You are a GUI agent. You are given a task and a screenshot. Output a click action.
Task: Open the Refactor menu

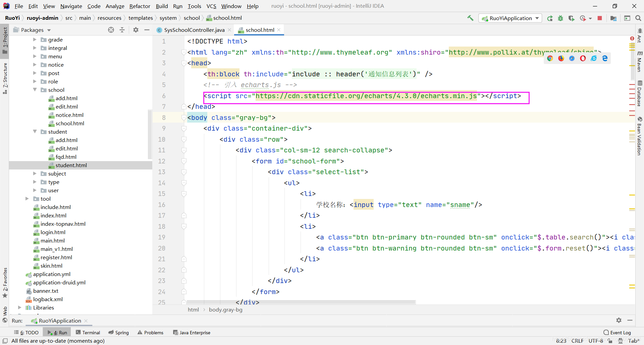click(x=140, y=6)
